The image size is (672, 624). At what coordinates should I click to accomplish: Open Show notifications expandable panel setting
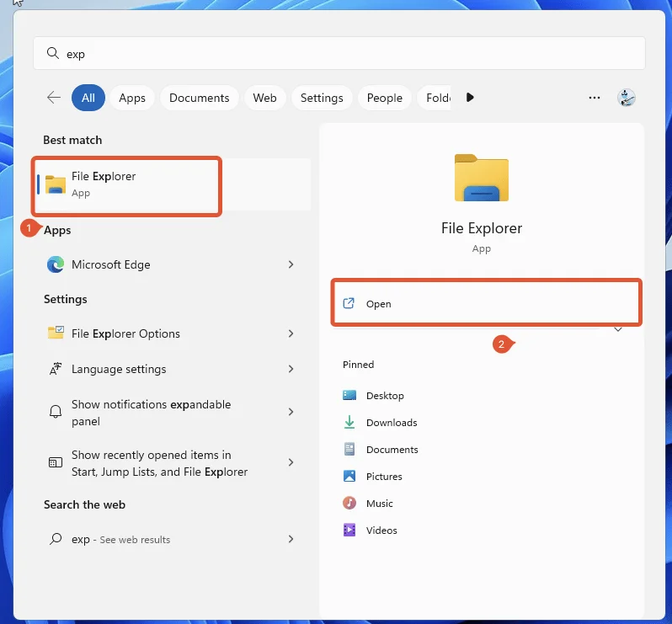point(172,413)
